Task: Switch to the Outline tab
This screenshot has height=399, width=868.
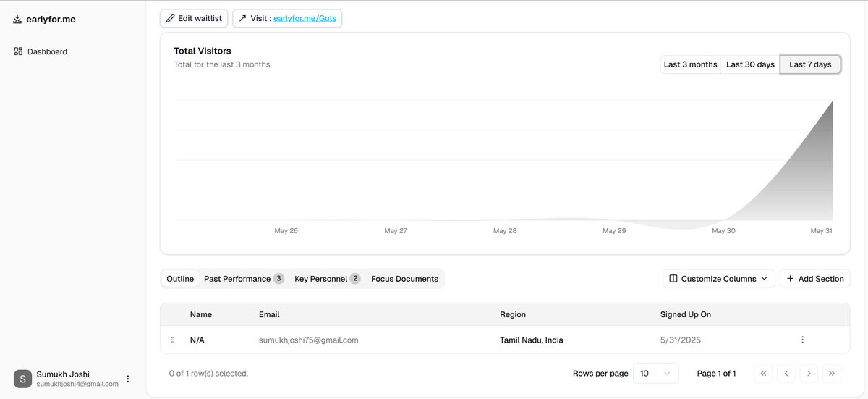Action: (x=180, y=279)
